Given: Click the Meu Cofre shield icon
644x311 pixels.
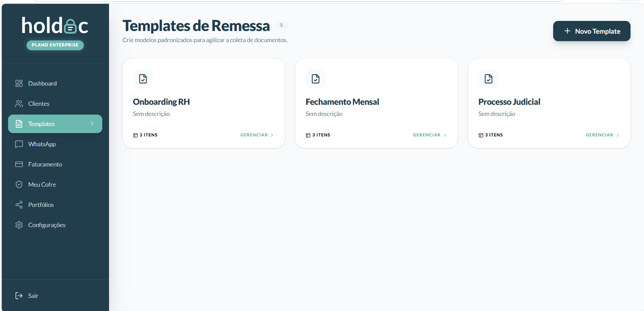Looking at the screenshot, I should point(19,185).
